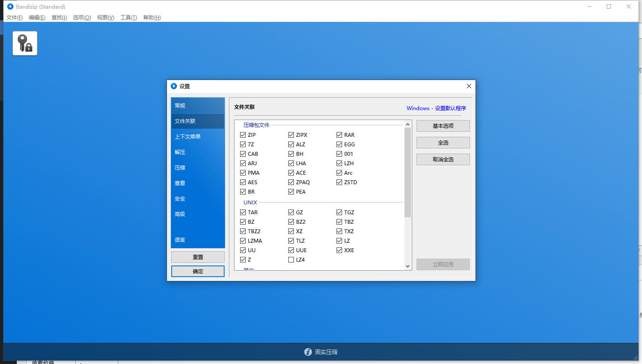Disable the 7Z association checkbox
642x364 pixels.
(x=243, y=145)
